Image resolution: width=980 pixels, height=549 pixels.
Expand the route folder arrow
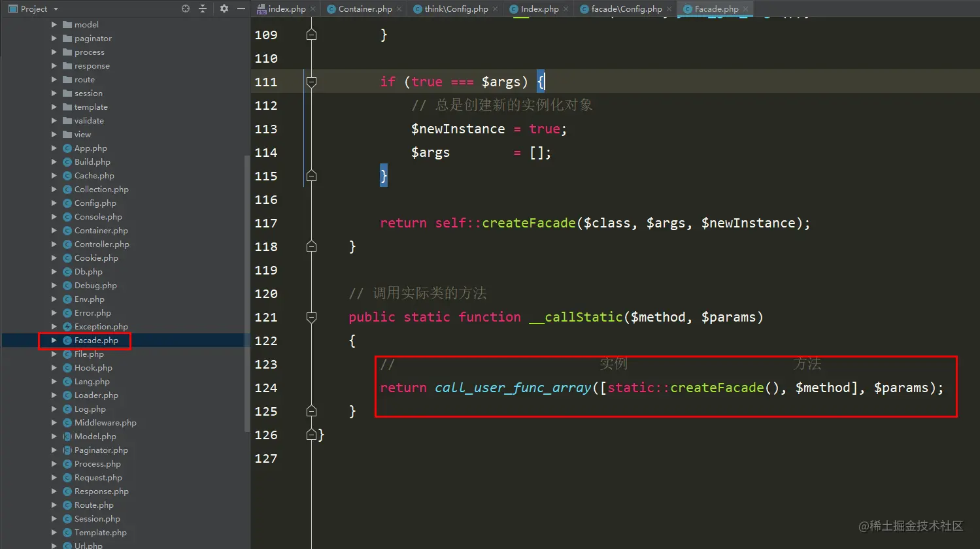tap(54, 80)
